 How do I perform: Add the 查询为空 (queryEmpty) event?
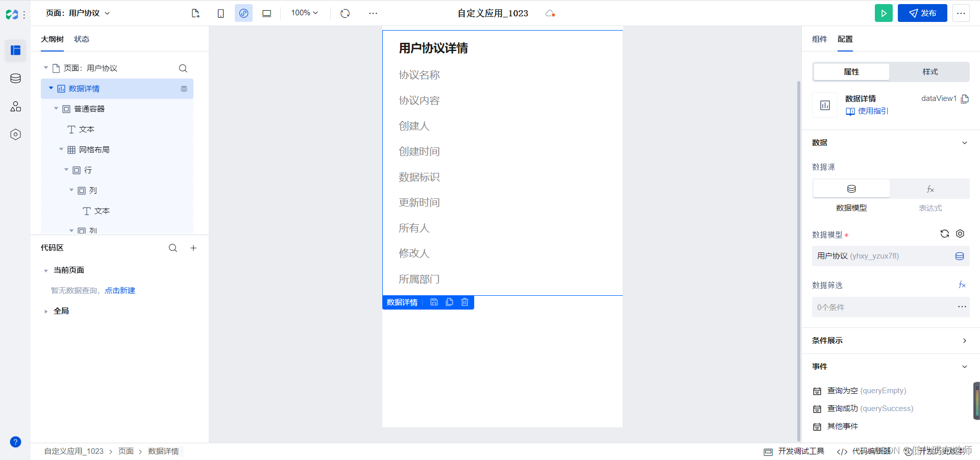(x=860, y=391)
